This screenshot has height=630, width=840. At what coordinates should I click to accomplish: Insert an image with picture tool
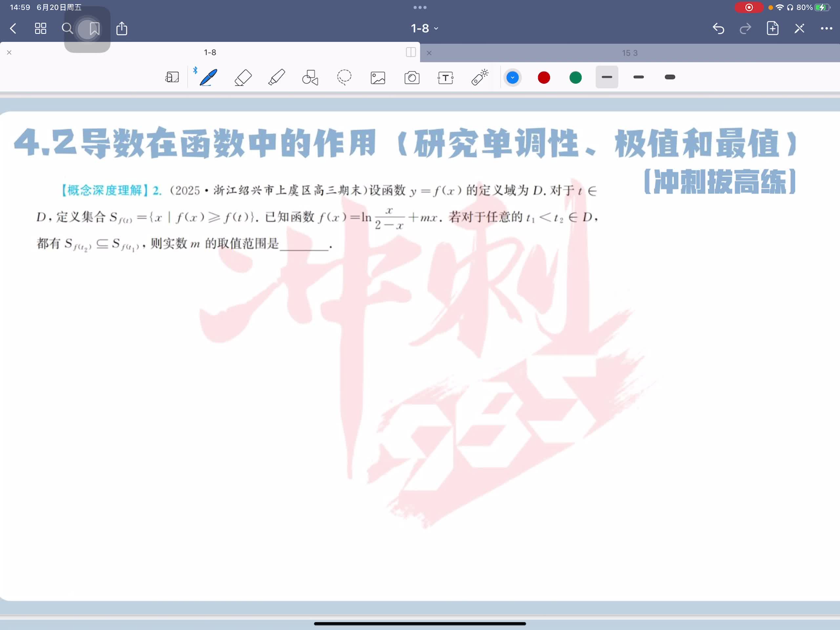pos(378,77)
